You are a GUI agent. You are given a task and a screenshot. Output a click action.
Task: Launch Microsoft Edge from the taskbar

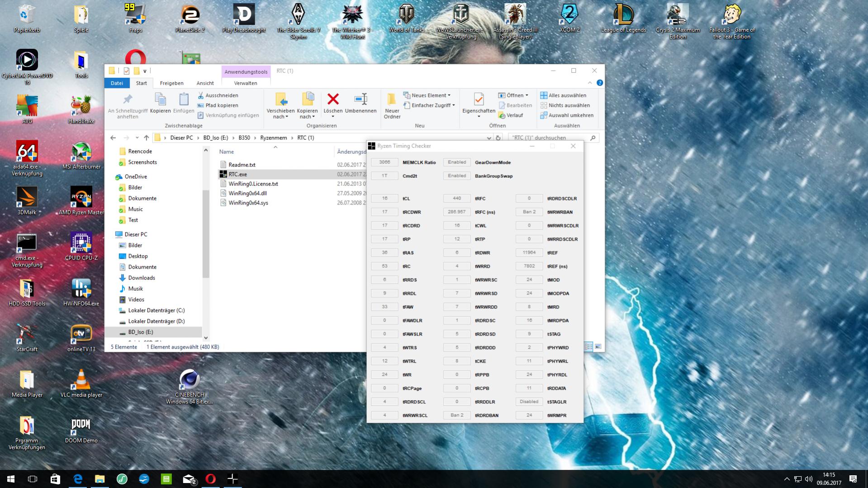tap(77, 479)
